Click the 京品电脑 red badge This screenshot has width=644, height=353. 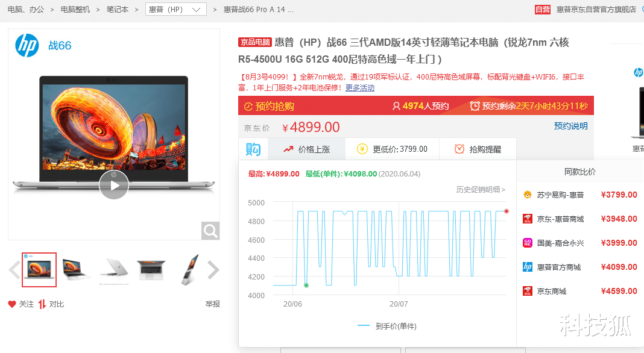tap(255, 42)
